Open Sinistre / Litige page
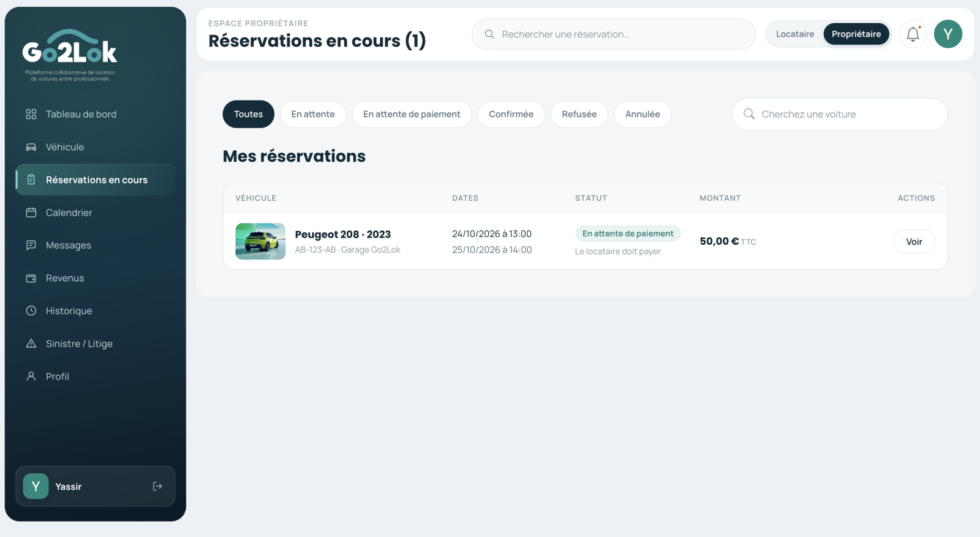980x537 pixels. point(95,344)
